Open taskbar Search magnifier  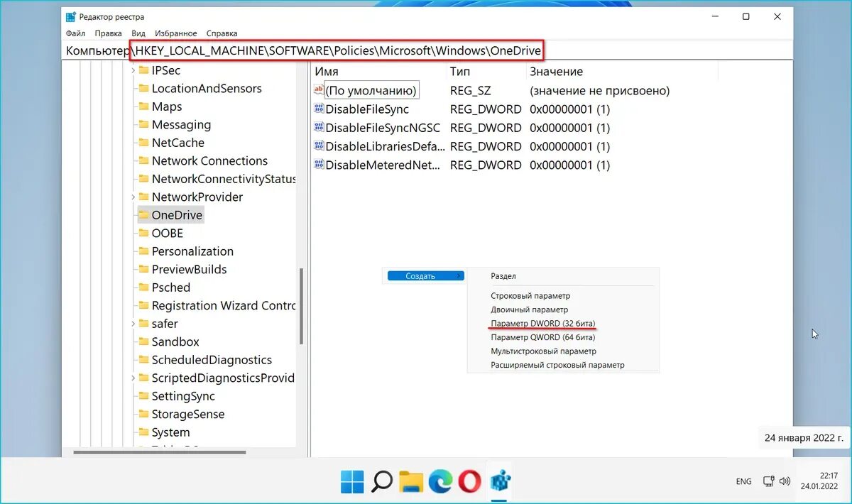click(x=381, y=481)
